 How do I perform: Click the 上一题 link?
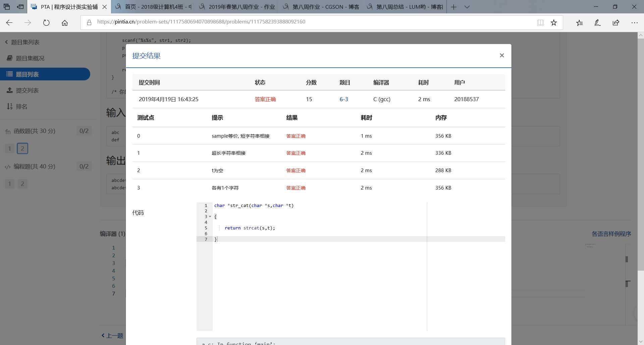point(112,336)
